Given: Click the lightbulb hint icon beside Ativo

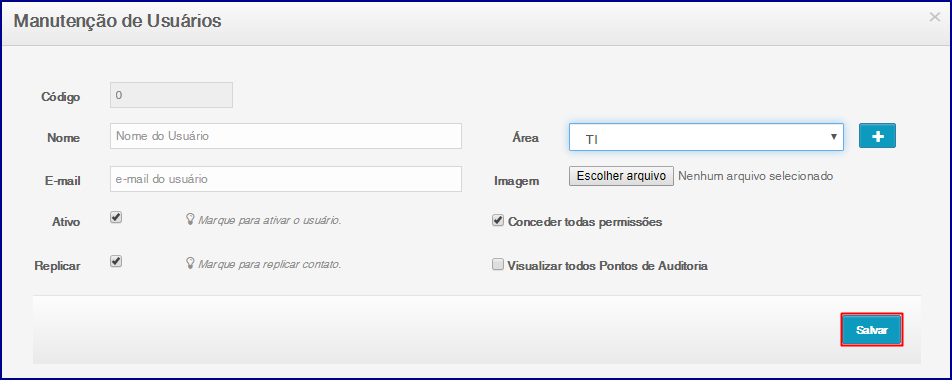Looking at the screenshot, I should tap(190, 220).
